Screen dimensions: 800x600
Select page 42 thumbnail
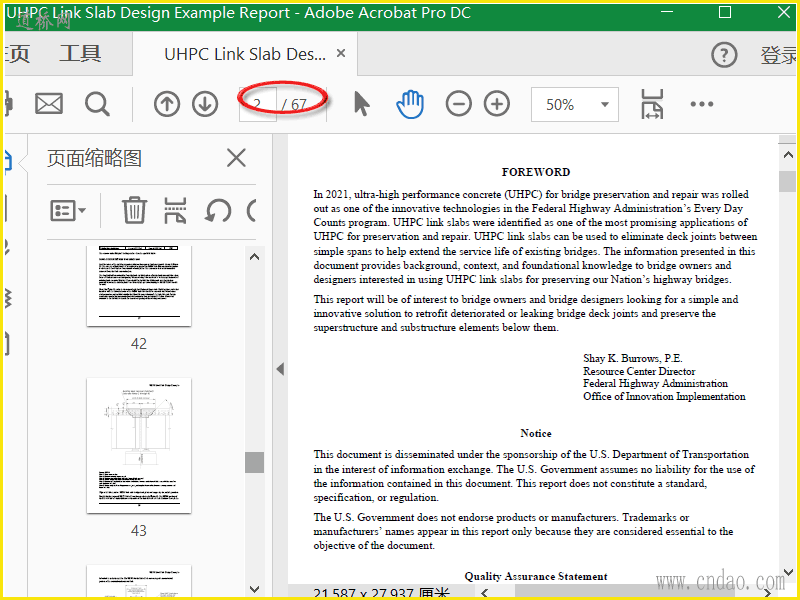click(139, 286)
